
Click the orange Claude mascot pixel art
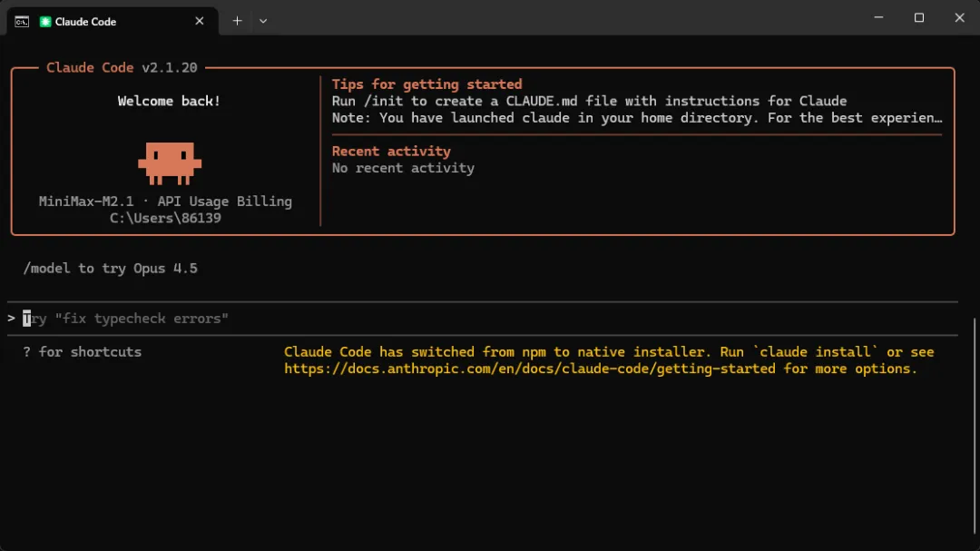point(170,163)
